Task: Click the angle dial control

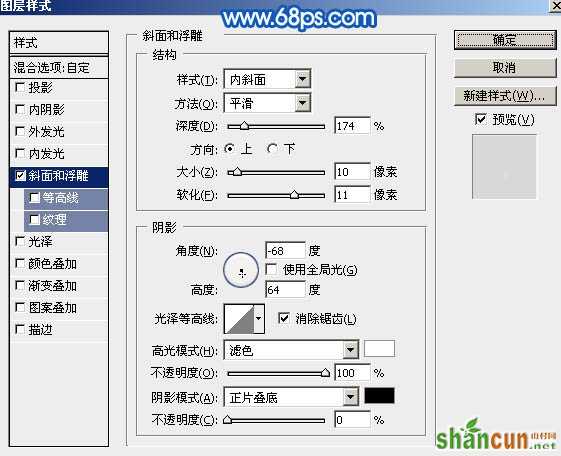Action: (241, 270)
